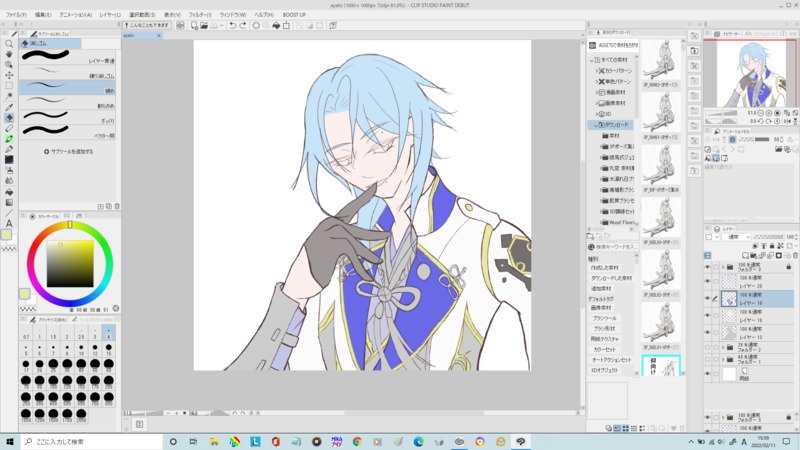The width and height of the screenshot is (800, 450).
Task: Select the Airbrush tool in the toolbar
Action: pyautogui.click(x=9, y=170)
